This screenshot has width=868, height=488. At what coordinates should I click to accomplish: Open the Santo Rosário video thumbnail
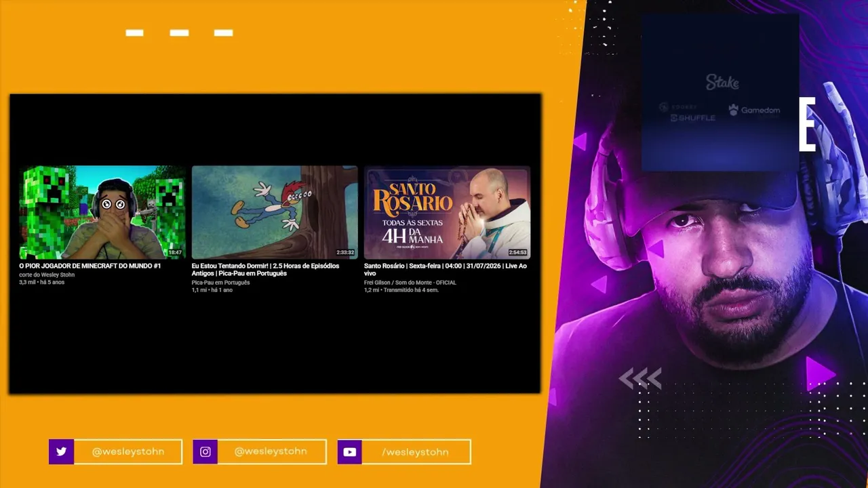pyautogui.click(x=447, y=212)
